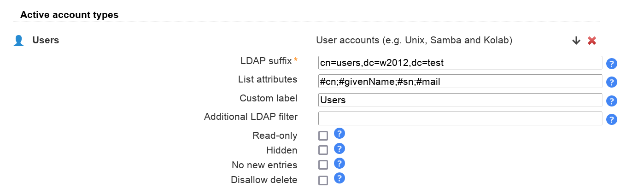
Task: Click the bold Users account type heading
Action: pos(46,40)
